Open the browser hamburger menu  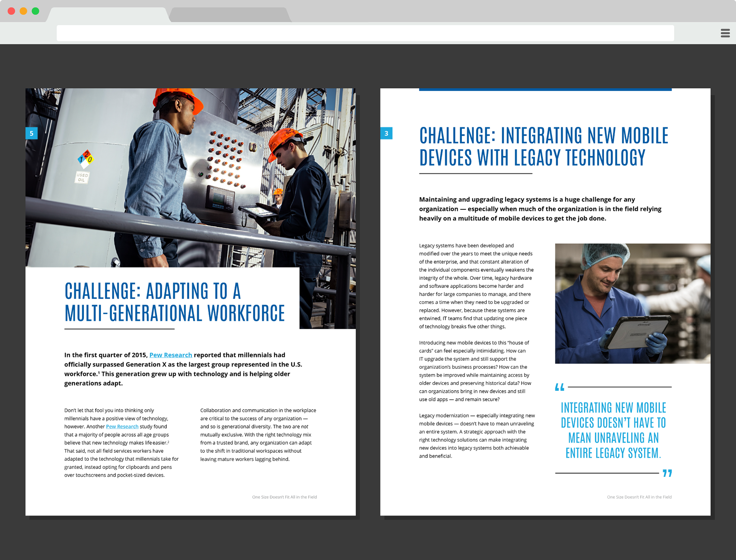click(725, 33)
